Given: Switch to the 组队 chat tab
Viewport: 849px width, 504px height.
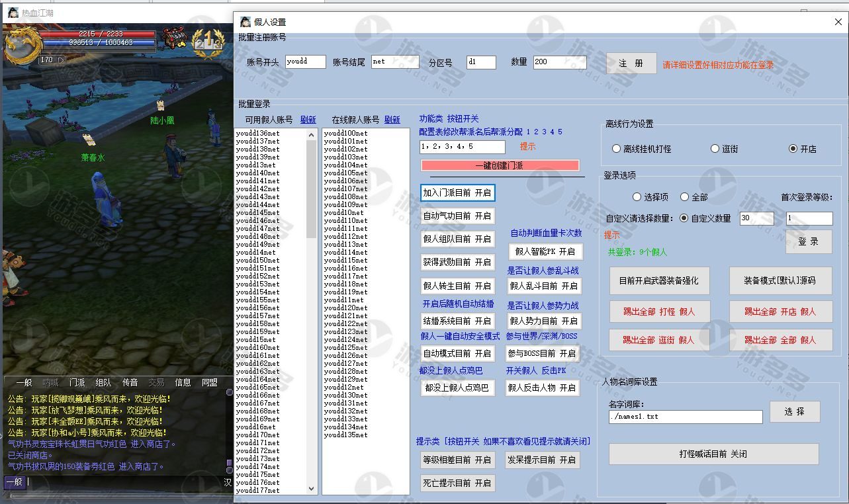Looking at the screenshot, I should [x=103, y=382].
